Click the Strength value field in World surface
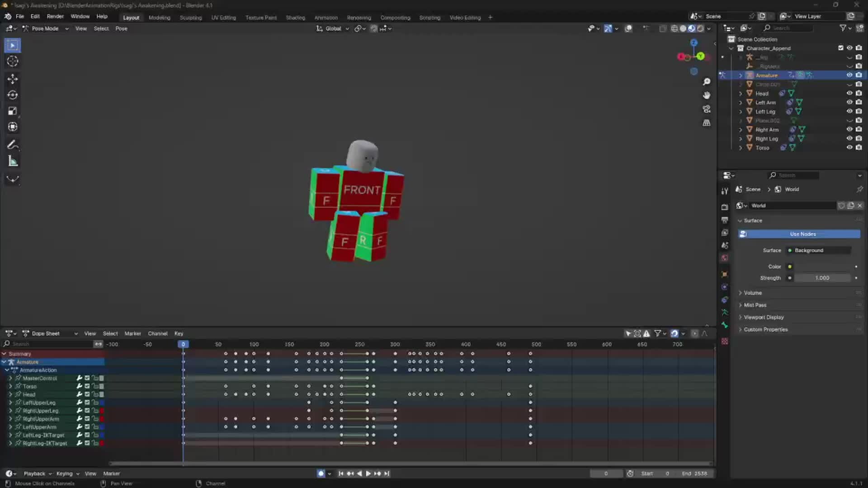The width and height of the screenshot is (868, 488). 823,278
